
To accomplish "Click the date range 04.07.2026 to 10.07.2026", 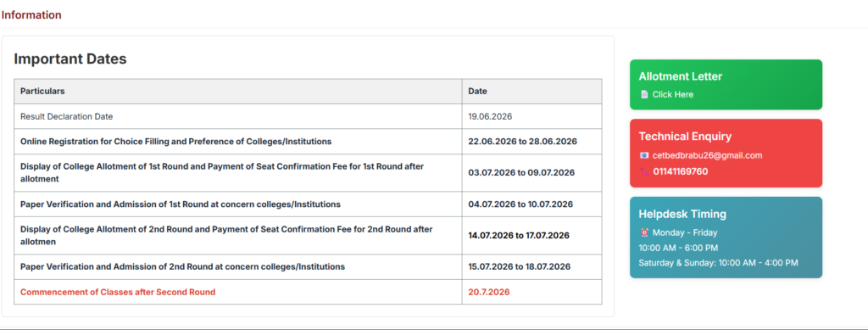I will pyautogui.click(x=520, y=204).
